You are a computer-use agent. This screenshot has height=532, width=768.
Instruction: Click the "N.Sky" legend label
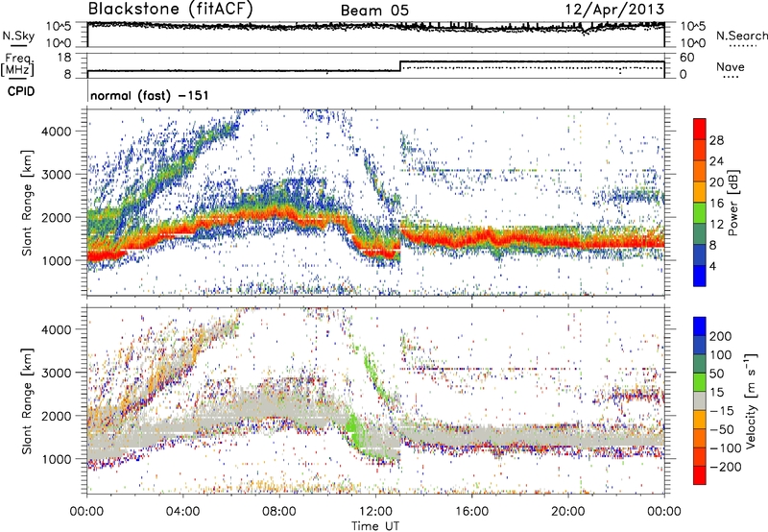18,36
